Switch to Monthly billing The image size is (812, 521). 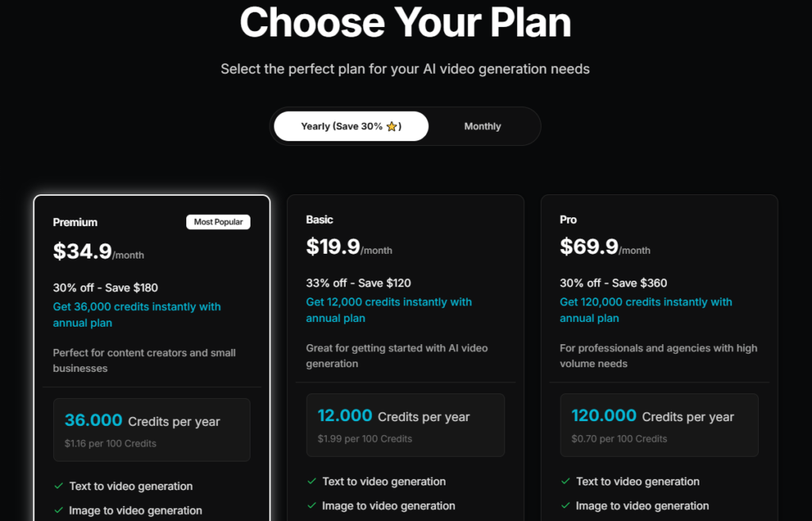pos(482,126)
